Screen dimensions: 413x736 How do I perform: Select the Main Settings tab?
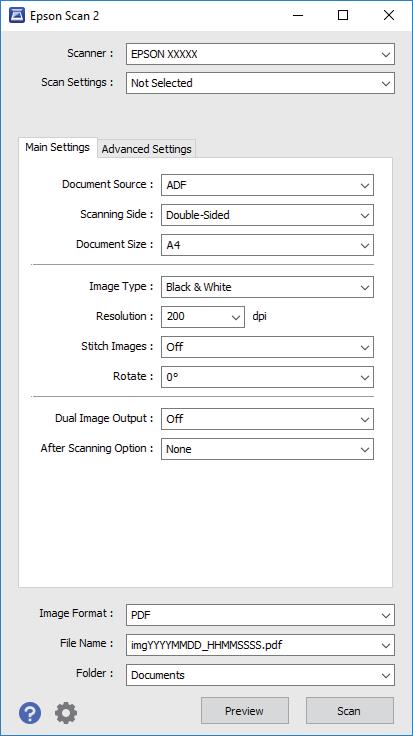(x=57, y=147)
